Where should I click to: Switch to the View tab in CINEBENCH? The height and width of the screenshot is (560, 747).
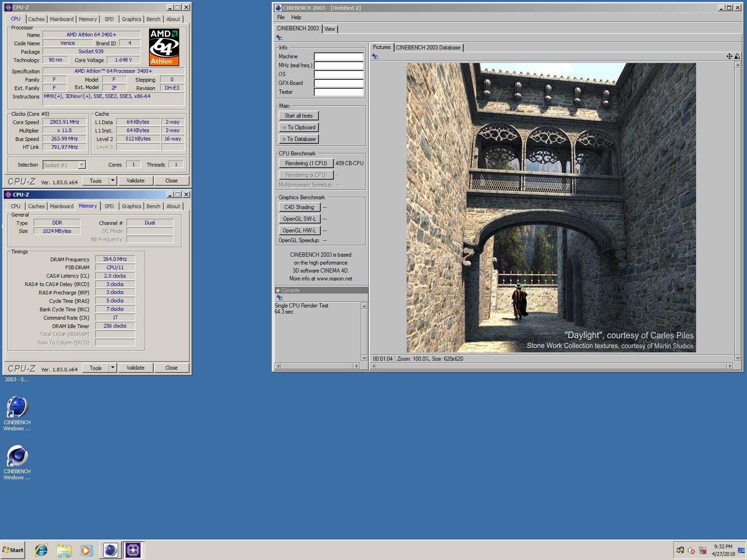pyautogui.click(x=330, y=29)
